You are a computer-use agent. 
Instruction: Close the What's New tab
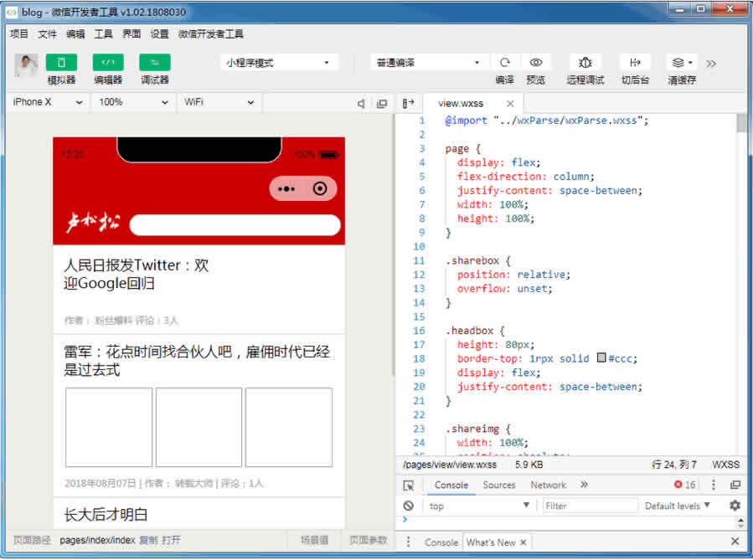coord(523,542)
